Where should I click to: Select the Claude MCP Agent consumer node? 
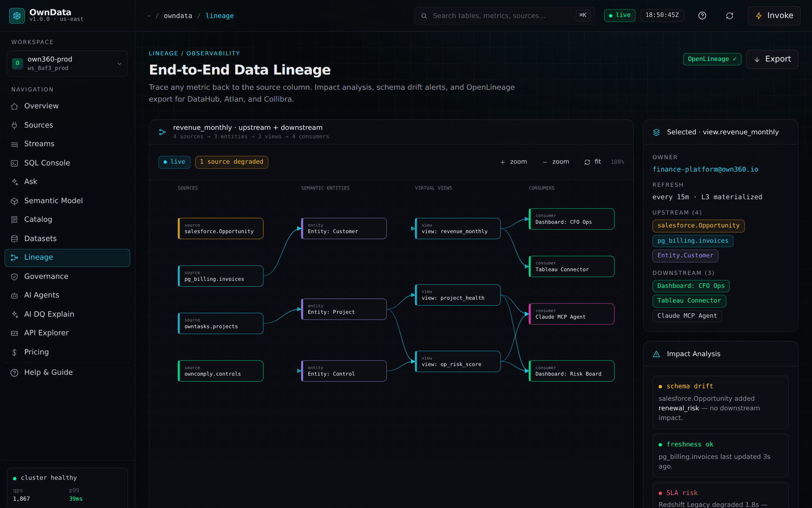pos(571,314)
